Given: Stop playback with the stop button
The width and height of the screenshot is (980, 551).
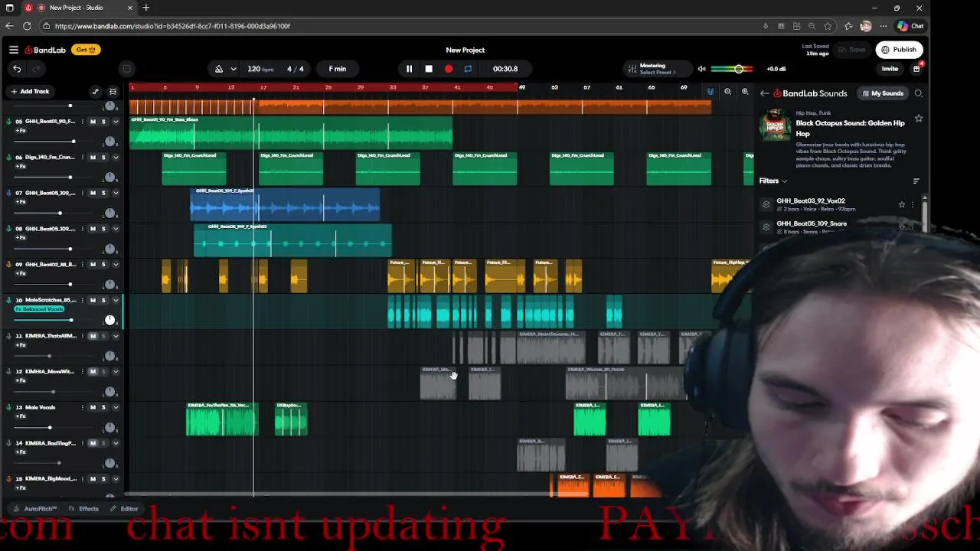Looking at the screenshot, I should (429, 69).
